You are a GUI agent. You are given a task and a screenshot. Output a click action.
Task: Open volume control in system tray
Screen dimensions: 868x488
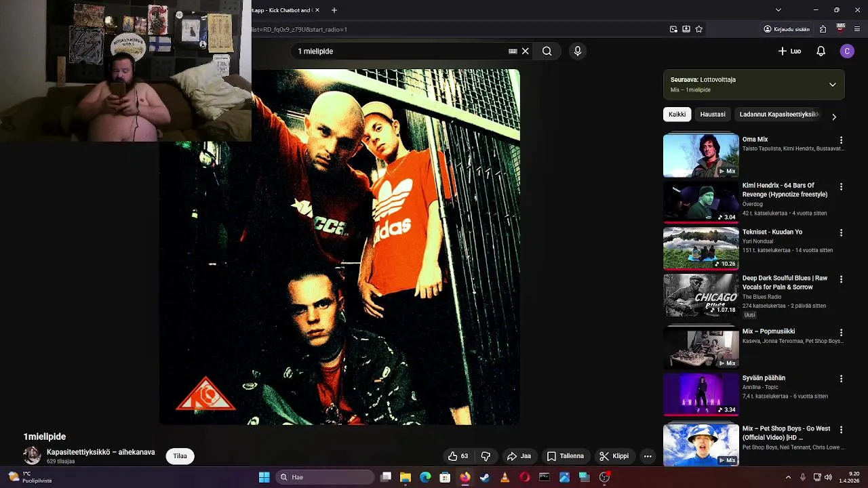(828, 477)
